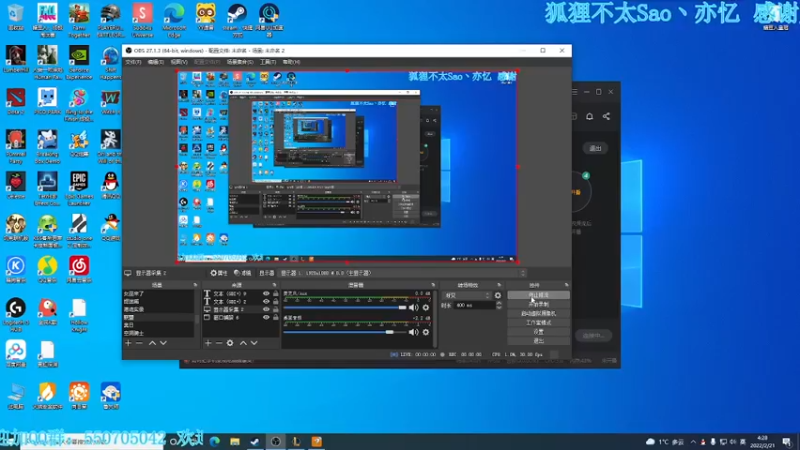Click the bell icon in the background window

(x=589, y=116)
